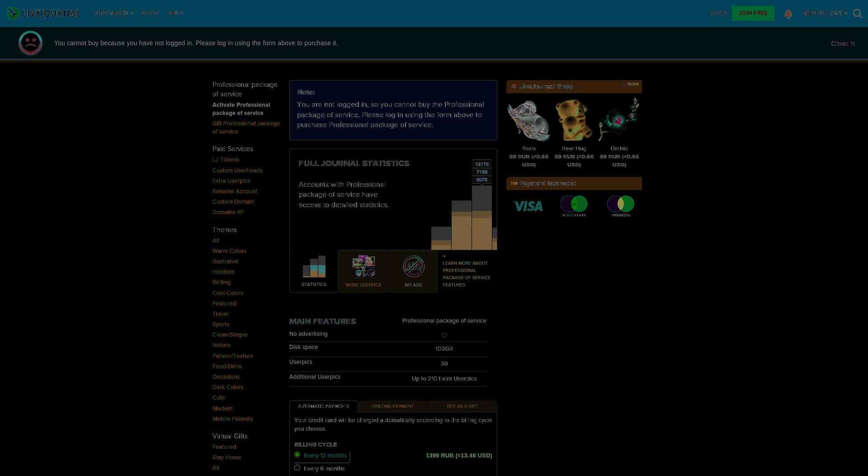Click the Full Journal Statistics bar chart

(x=464, y=205)
